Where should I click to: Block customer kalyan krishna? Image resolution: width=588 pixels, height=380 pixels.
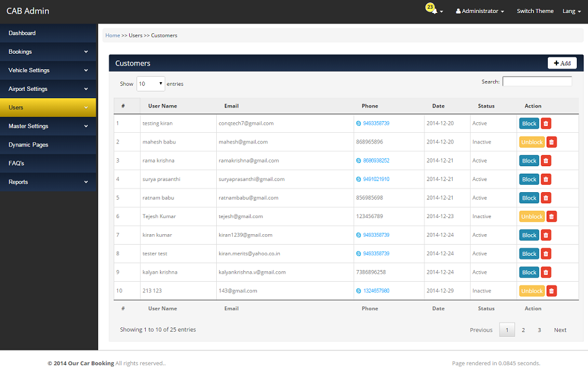point(529,272)
